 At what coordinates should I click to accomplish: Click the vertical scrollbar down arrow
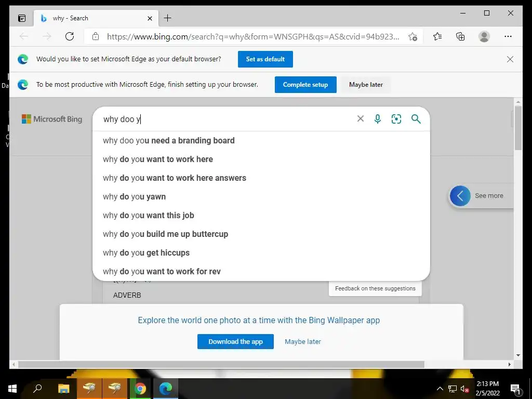518,355
